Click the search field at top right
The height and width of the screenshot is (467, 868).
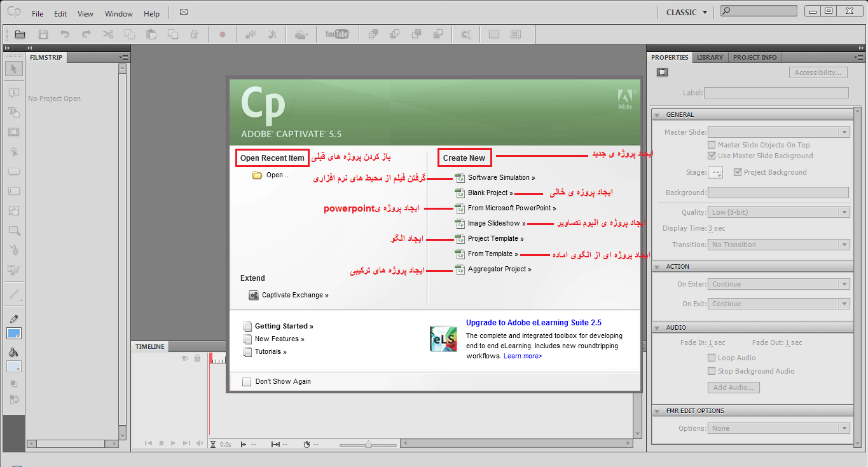point(759,11)
